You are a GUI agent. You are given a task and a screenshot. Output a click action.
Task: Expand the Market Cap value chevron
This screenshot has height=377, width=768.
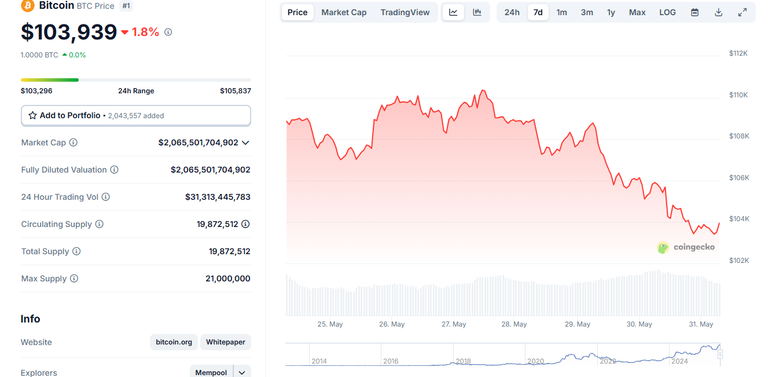(245, 142)
